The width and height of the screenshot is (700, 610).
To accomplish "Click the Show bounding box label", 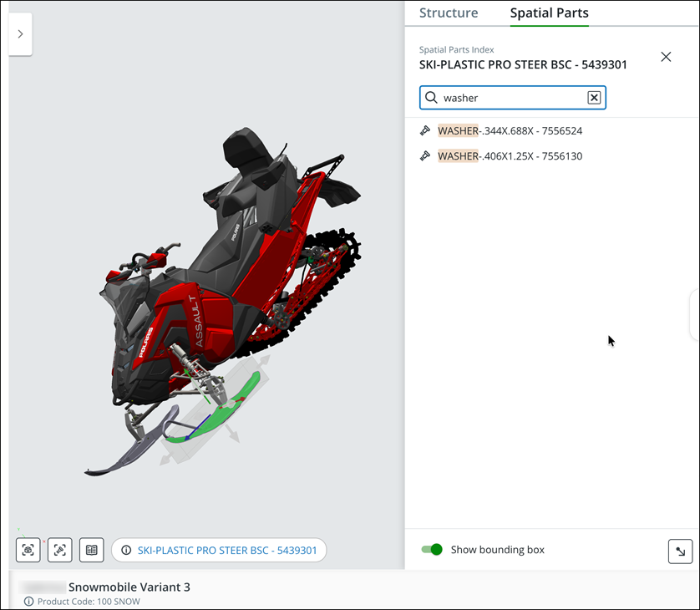I will tap(497, 549).
